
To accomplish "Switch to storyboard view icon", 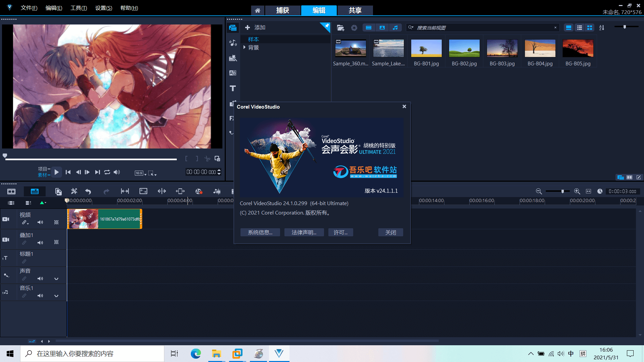I will (x=11, y=191).
